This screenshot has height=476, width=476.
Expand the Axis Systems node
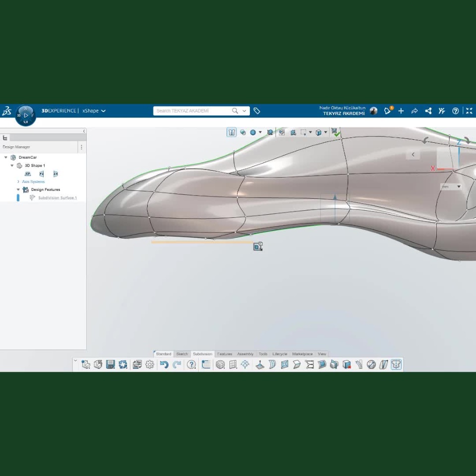click(18, 181)
